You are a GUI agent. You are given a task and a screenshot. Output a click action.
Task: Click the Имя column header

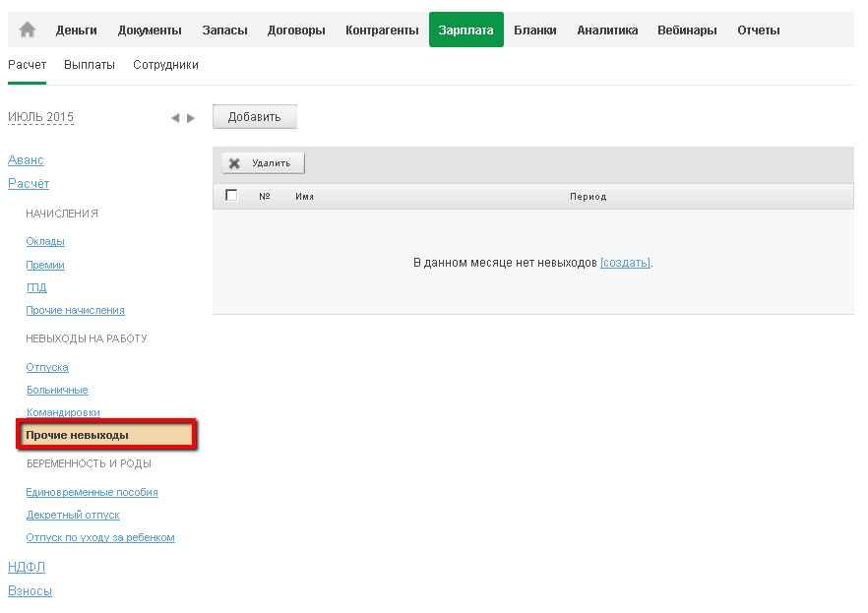point(304,197)
